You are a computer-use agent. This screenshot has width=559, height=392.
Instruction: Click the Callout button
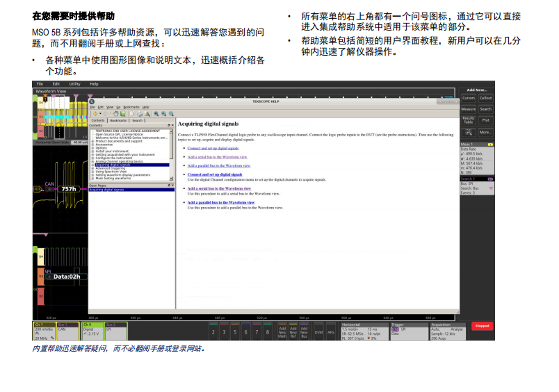point(485,98)
